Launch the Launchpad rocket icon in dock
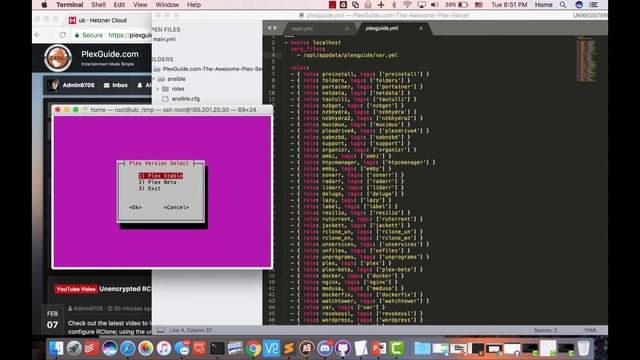 (x=74, y=348)
